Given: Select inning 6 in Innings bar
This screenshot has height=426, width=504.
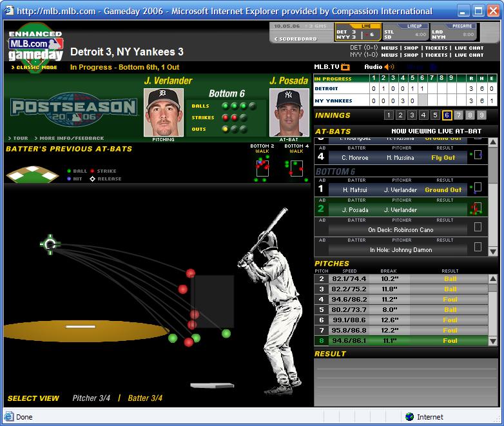Looking at the screenshot, I should point(447,115).
